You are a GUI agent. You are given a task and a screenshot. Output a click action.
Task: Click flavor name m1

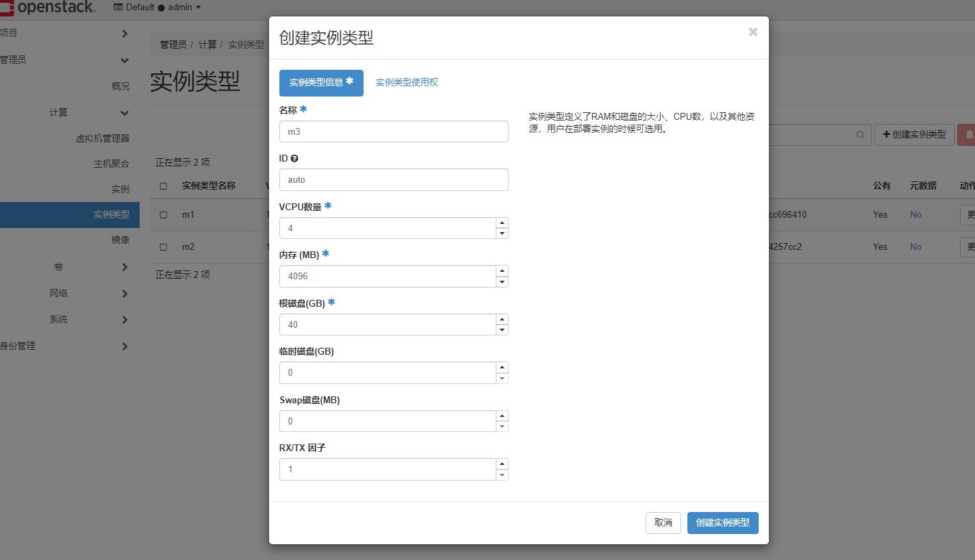(188, 215)
